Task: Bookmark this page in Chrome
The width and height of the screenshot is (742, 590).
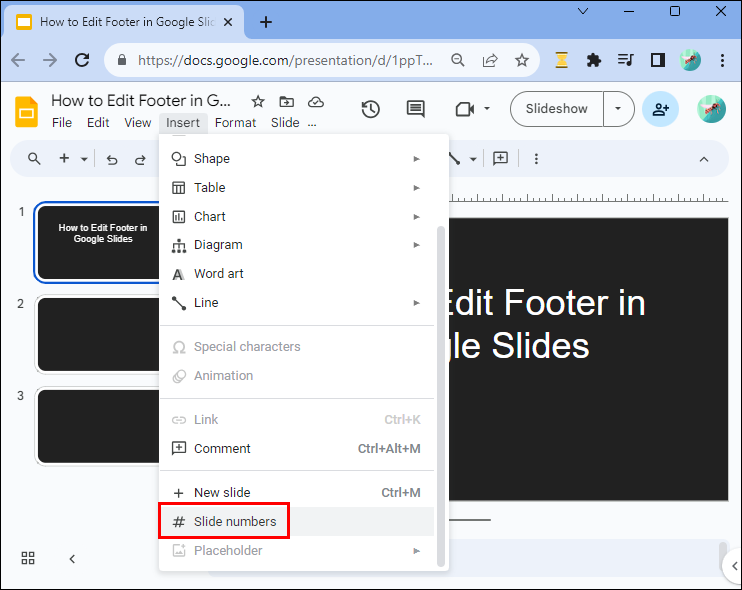Action: point(522,60)
